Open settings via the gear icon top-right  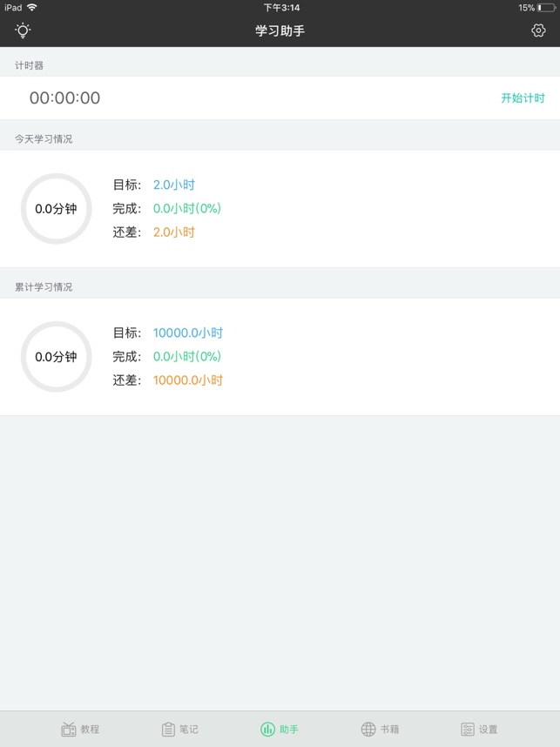click(537, 30)
